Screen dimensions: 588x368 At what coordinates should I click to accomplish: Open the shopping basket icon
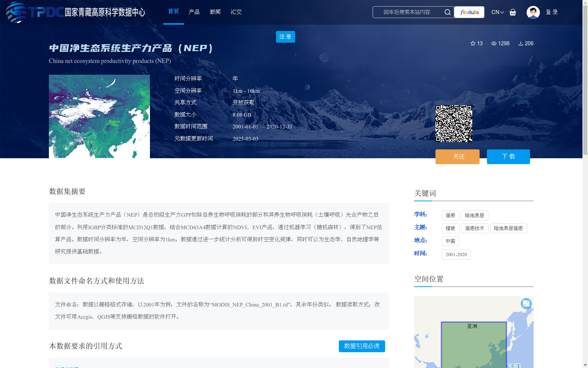513,12
